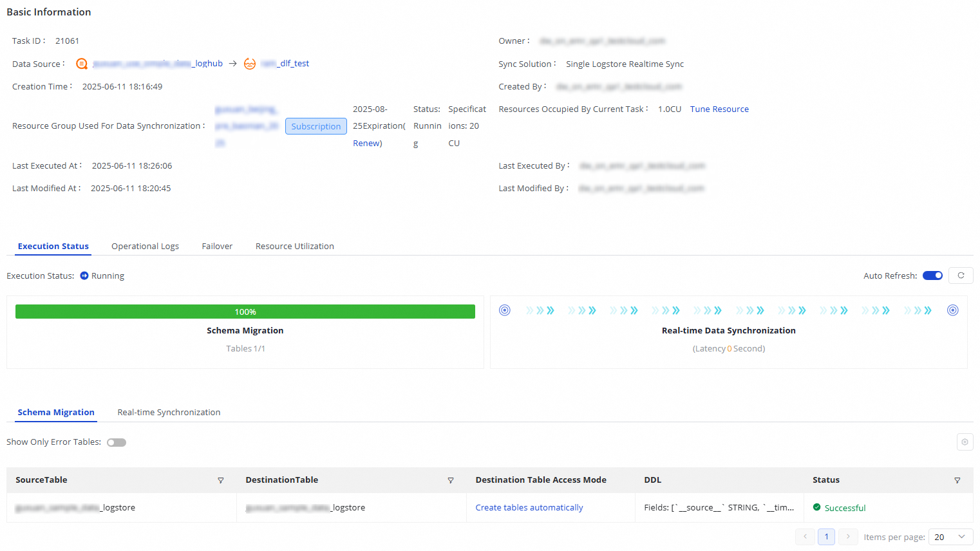Click the Tune Resource link
Viewport: 980px width, 551px height.
[719, 109]
